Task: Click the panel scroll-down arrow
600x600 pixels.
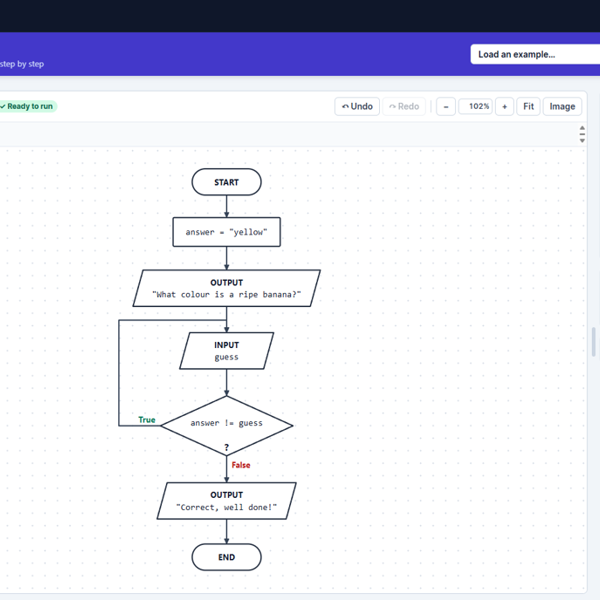Action: click(x=582, y=140)
